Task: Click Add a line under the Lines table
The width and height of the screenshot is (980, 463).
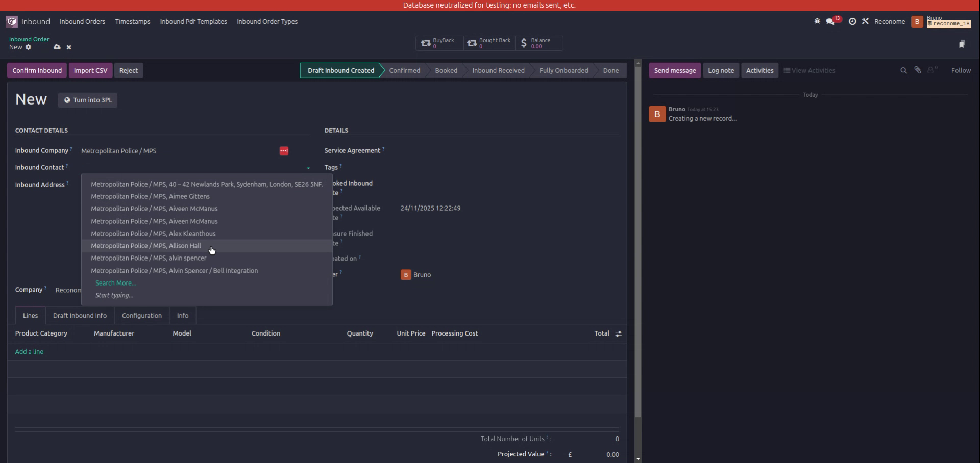Action: [x=29, y=351]
